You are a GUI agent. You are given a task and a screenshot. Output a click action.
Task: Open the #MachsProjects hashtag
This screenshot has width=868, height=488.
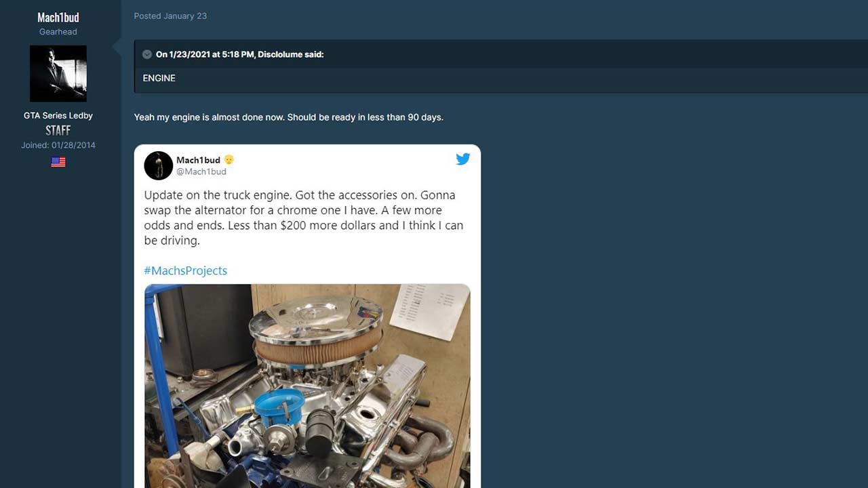click(185, 270)
